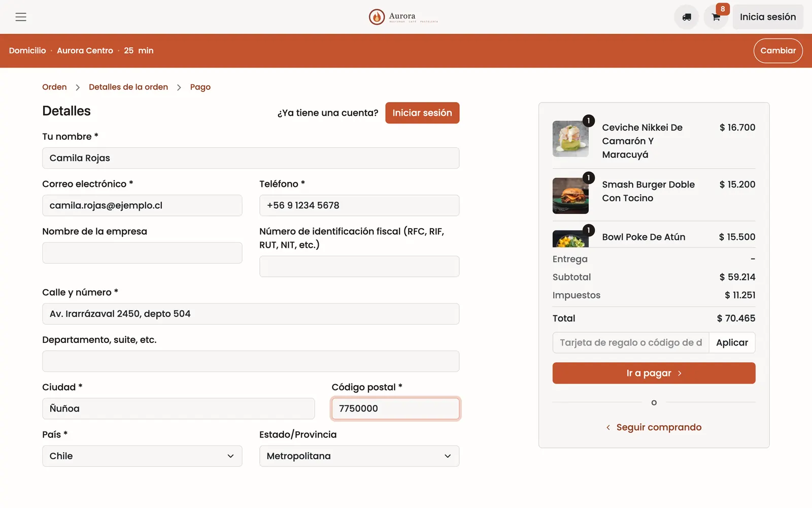
Task: Go to Detalles de la orden breadcrumb
Action: point(128,87)
